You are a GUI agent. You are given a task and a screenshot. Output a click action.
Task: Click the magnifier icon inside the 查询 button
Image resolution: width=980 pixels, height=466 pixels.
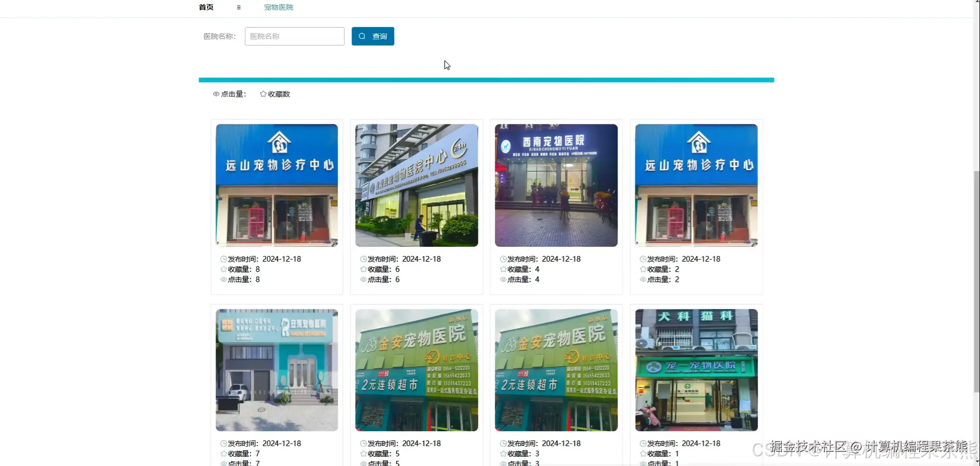pyautogui.click(x=363, y=36)
